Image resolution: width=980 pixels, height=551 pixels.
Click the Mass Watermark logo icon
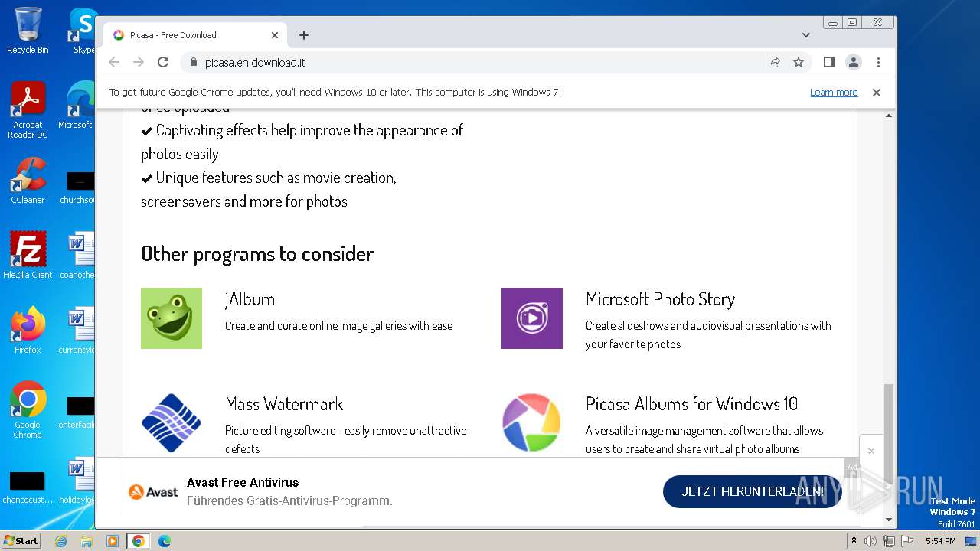tap(171, 423)
